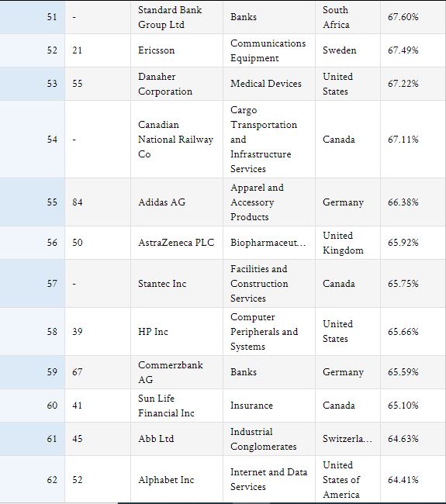The width and height of the screenshot is (446, 504).
Task: Select the Alphabet Inc cell
Action: 177,479
